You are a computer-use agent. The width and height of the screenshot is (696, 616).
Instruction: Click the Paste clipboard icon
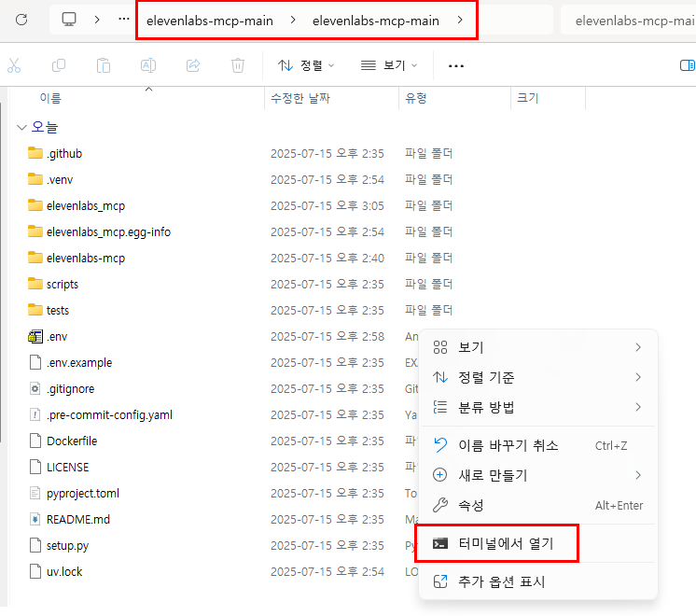point(104,65)
